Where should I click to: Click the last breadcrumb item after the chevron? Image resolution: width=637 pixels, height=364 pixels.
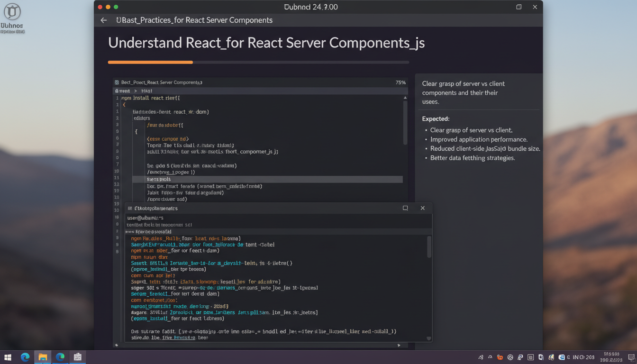coord(147,91)
